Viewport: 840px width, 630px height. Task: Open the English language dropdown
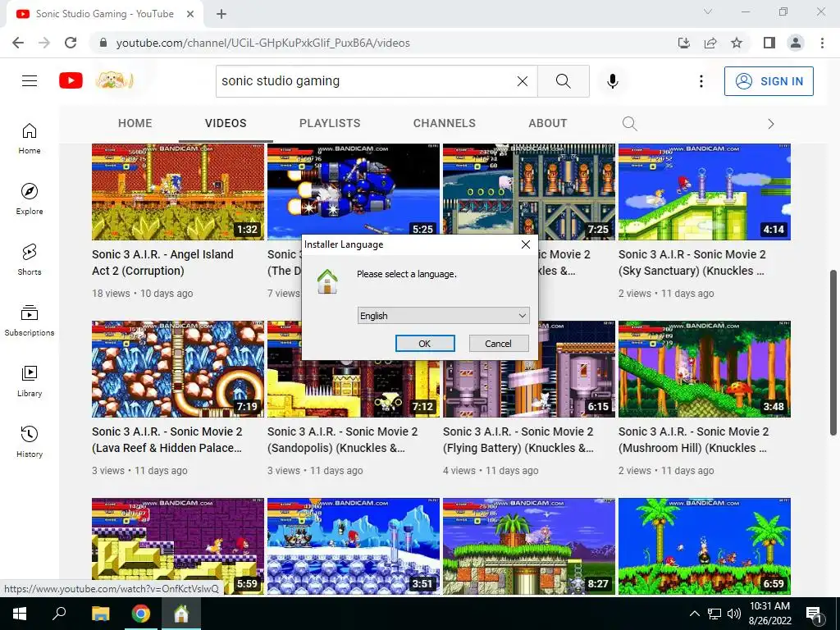point(443,316)
